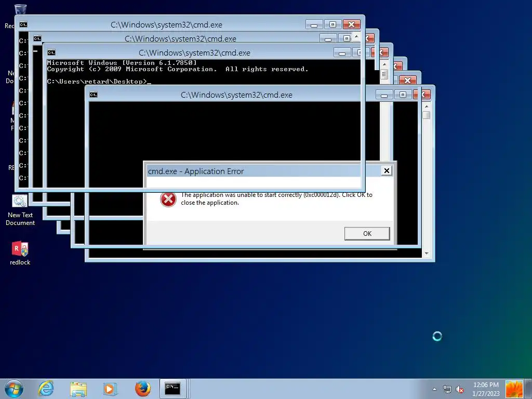The width and height of the screenshot is (532, 399).
Task: Click the muted volume tray icon
Action: point(460,389)
